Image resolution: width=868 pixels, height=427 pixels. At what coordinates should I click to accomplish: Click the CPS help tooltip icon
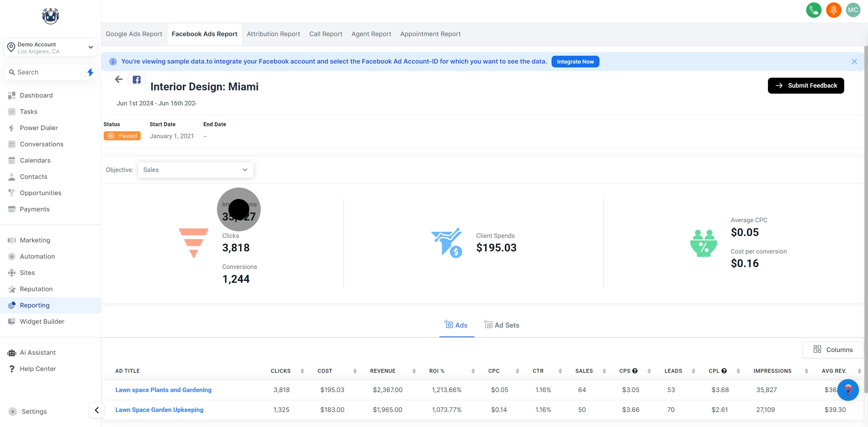click(635, 371)
